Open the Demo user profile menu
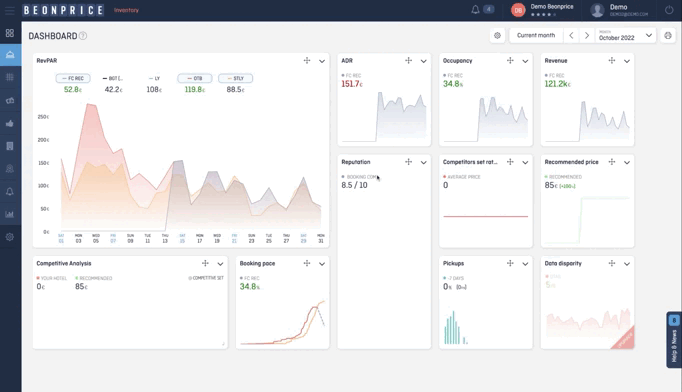 (x=619, y=10)
